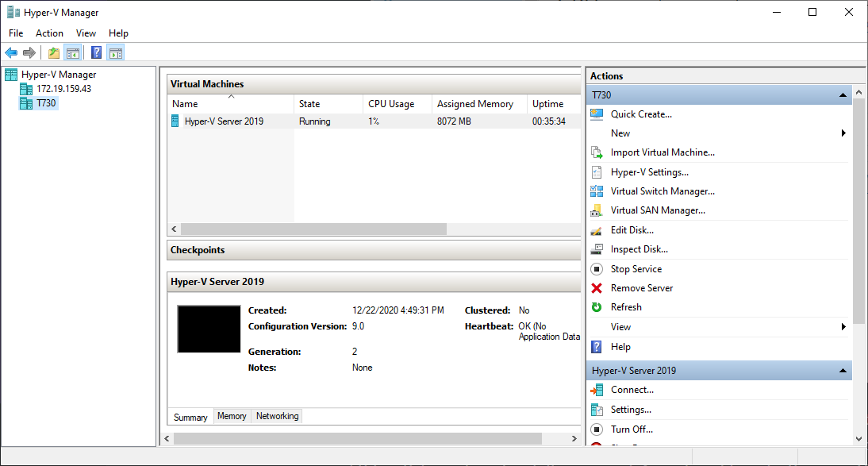Image resolution: width=868 pixels, height=466 pixels.
Task: Click the Quick Create monitor icon
Action: (x=597, y=114)
